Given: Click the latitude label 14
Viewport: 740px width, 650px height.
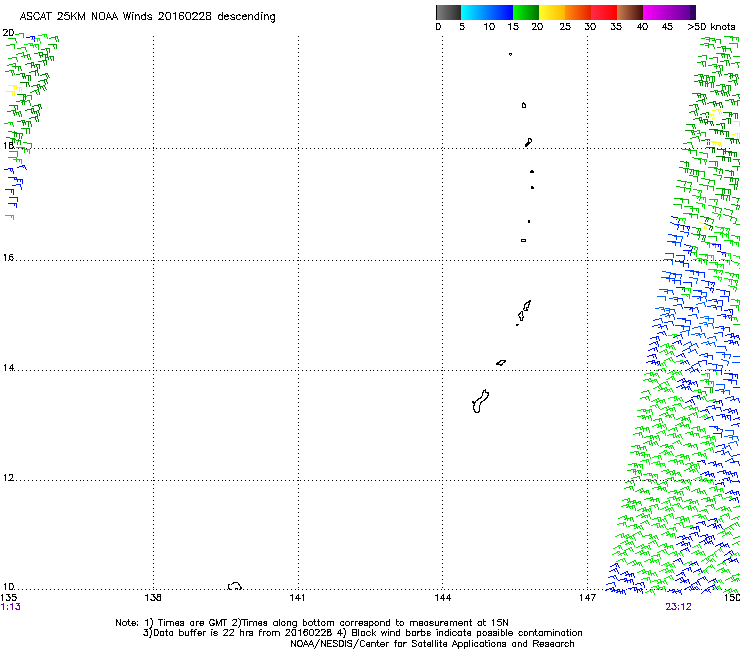Looking at the screenshot, I should [x=8, y=367].
